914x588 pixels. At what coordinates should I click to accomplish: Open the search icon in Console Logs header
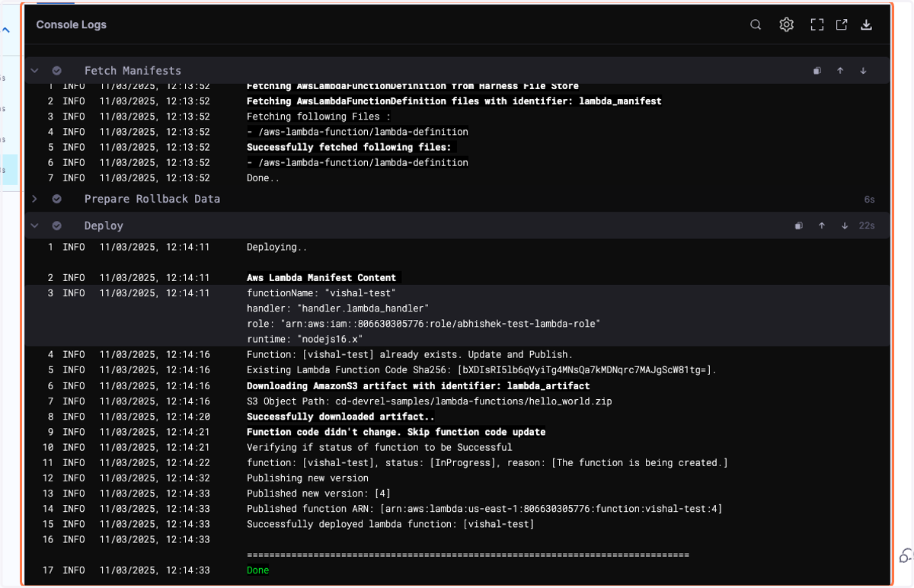coord(756,24)
